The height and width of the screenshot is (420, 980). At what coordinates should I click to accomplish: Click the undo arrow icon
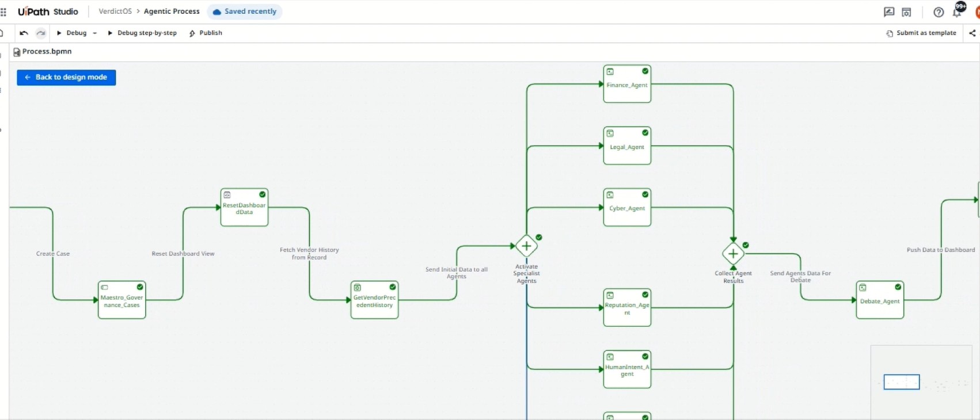pos(24,33)
